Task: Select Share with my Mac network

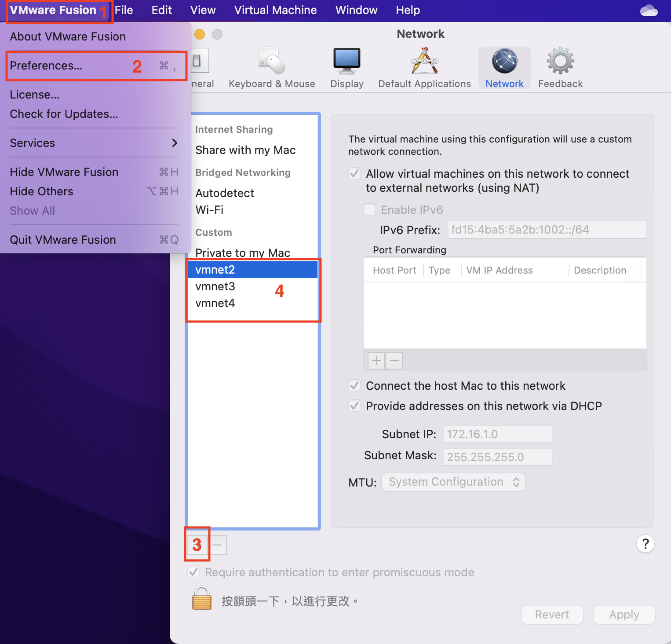Action: [253, 150]
